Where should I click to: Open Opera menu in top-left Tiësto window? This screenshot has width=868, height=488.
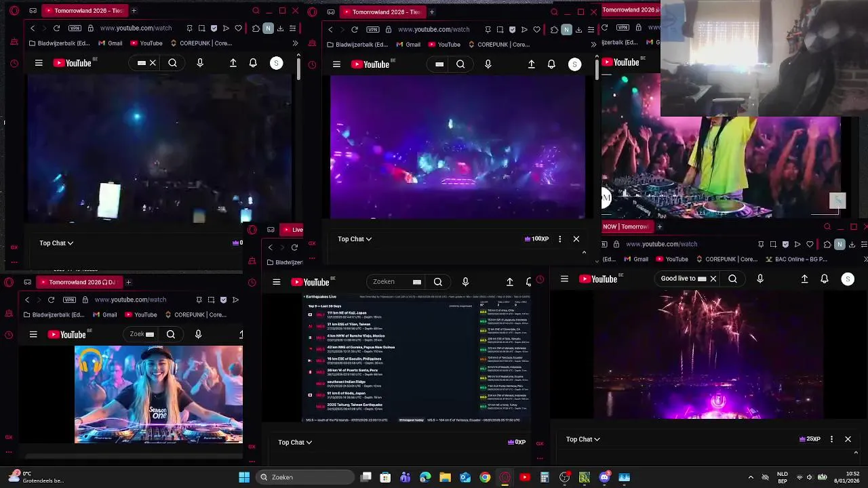pos(14,11)
